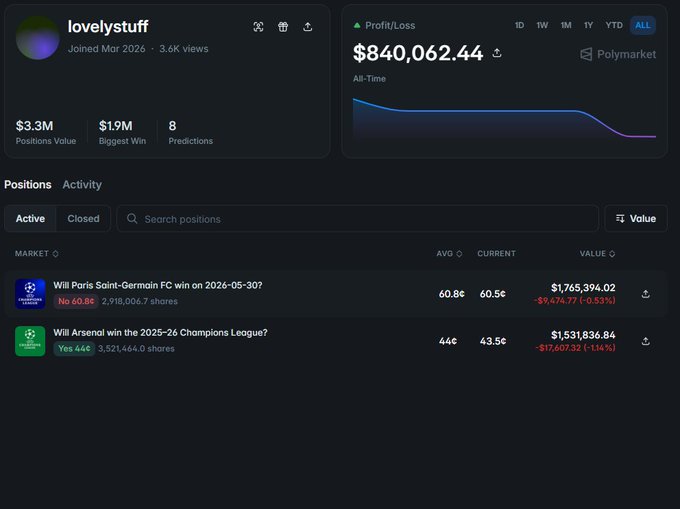The image size is (680, 509).
Task: Click the magnifier icon in search box
Action: coord(132,219)
